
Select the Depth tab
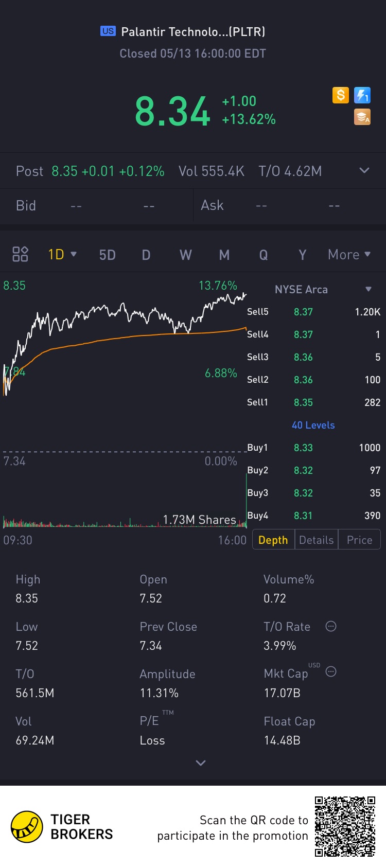click(x=273, y=540)
